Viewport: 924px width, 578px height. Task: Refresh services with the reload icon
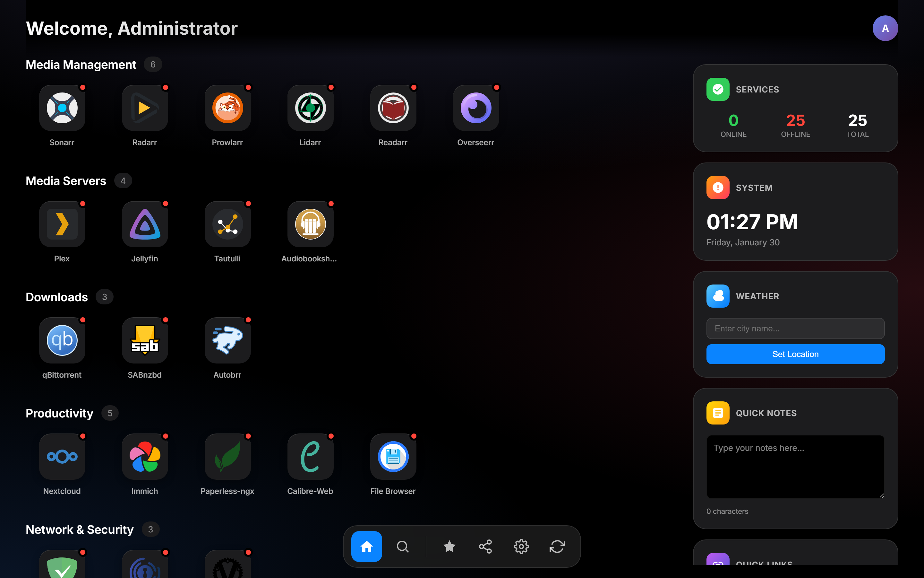coord(557,546)
